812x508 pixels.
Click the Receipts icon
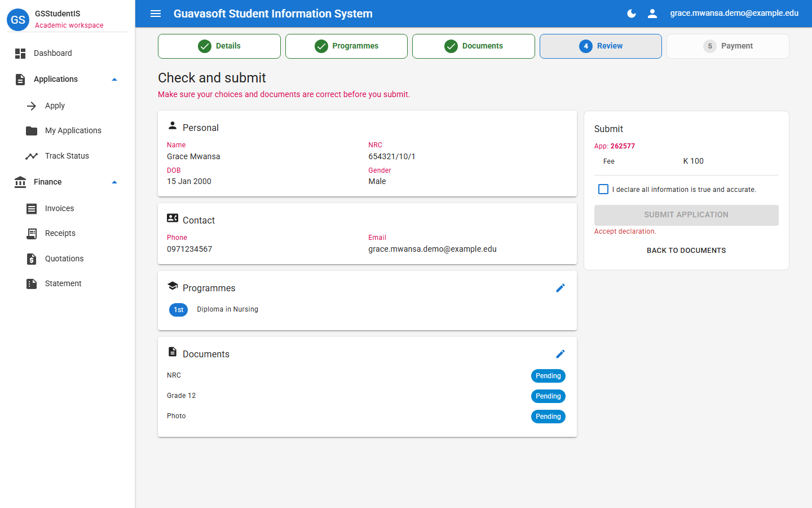tap(32, 234)
